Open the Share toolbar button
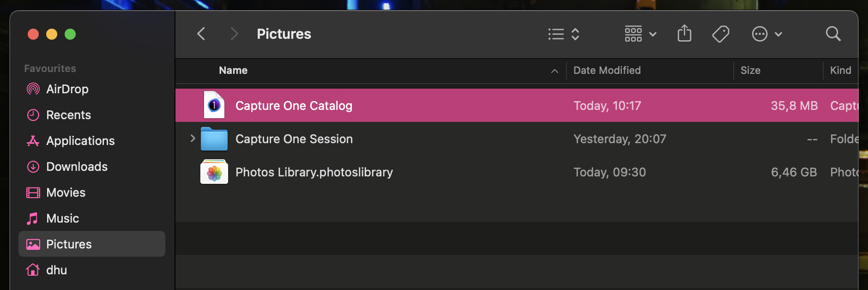 click(x=684, y=34)
